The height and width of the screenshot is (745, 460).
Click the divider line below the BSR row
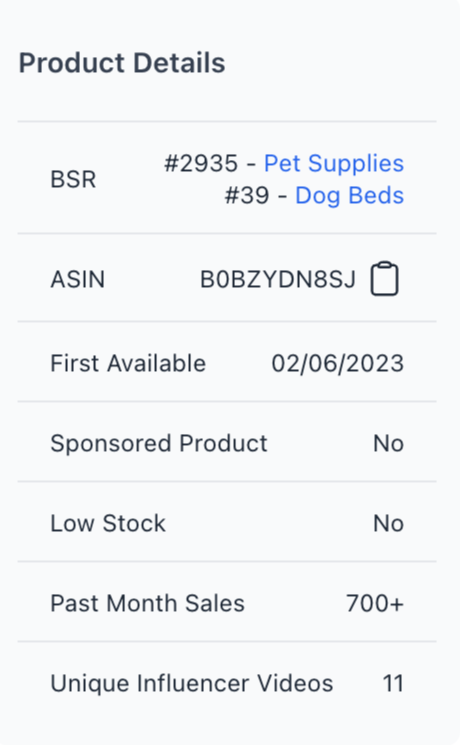click(x=227, y=233)
